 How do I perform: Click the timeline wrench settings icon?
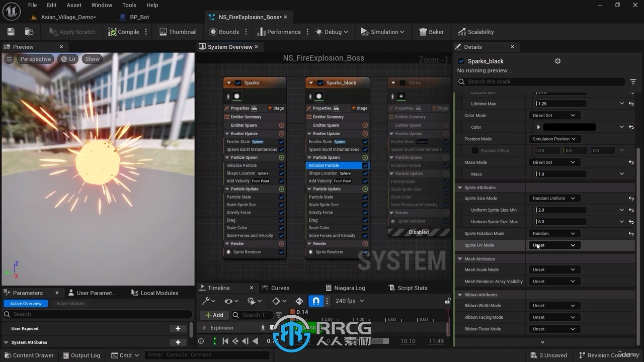point(208,301)
